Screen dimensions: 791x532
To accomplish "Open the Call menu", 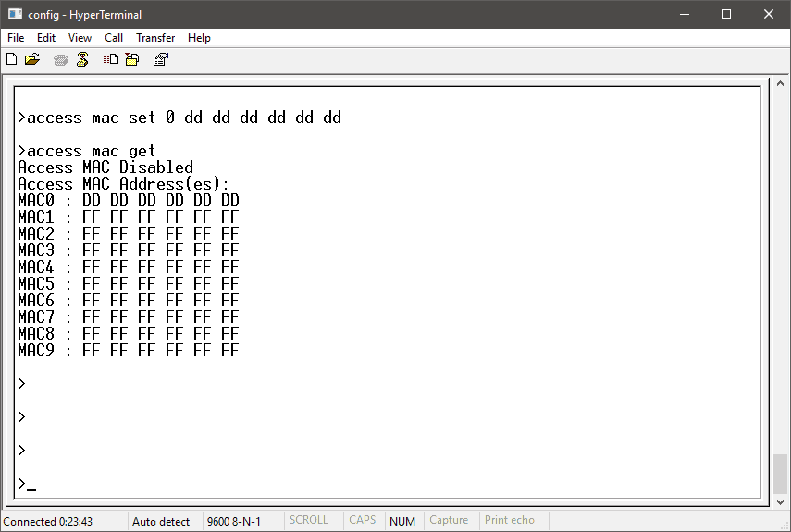I will coord(114,38).
